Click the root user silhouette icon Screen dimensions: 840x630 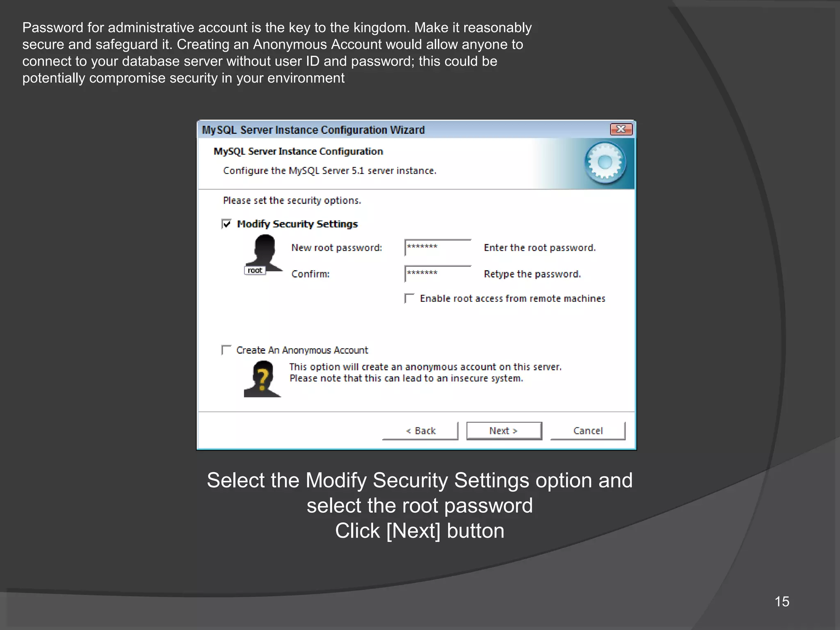click(264, 254)
